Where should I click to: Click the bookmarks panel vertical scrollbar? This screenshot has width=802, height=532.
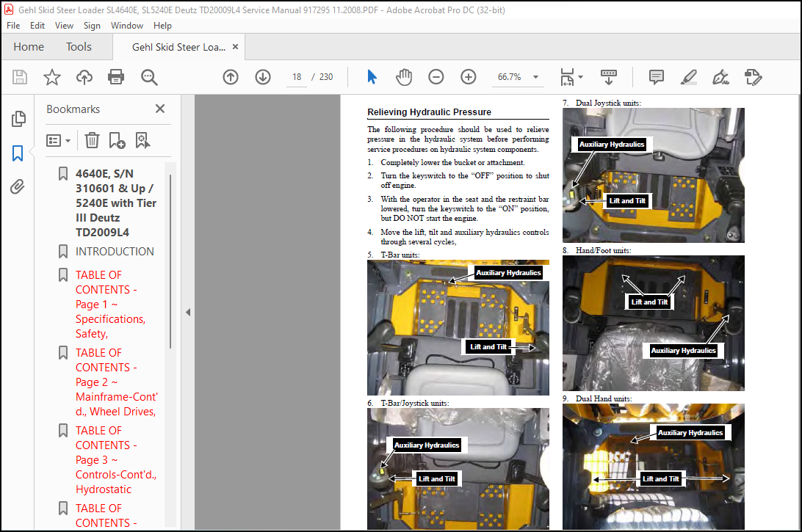click(170, 260)
